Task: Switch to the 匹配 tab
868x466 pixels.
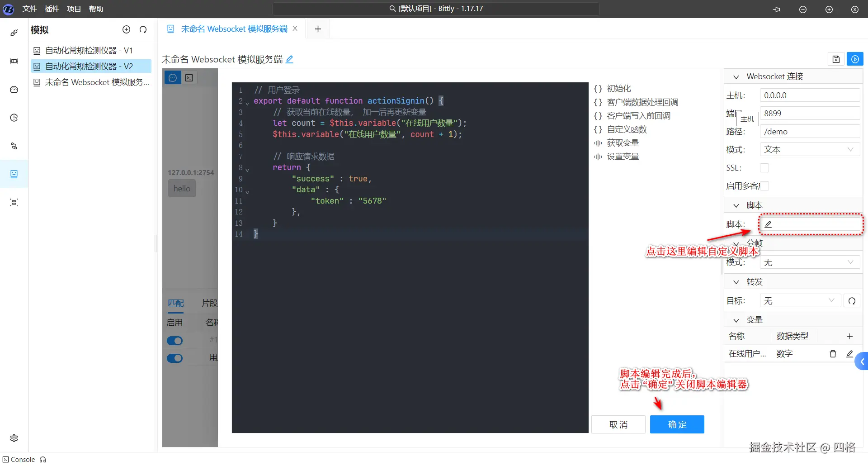Action: [x=176, y=303]
